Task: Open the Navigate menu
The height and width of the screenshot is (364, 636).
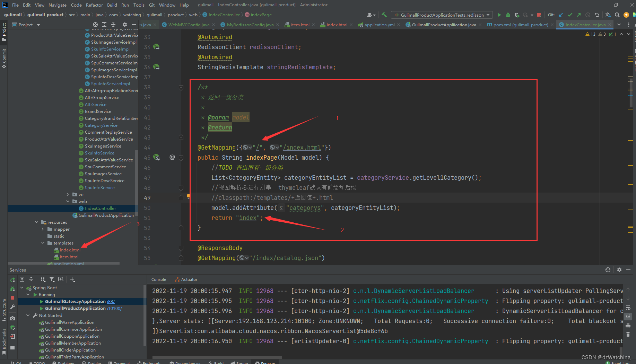Action: tap(57, 5)
